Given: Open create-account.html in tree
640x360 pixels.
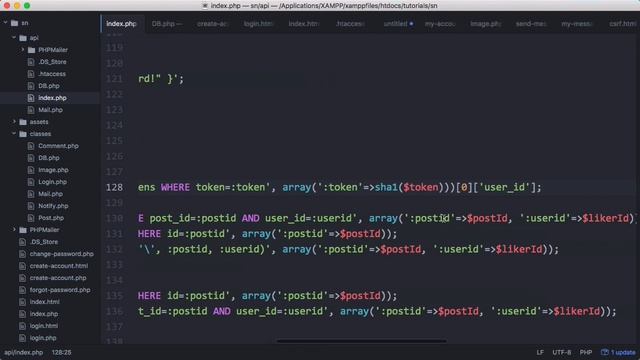Looking at the screenshot, I should pyautogui.click(x=59, y=266).
